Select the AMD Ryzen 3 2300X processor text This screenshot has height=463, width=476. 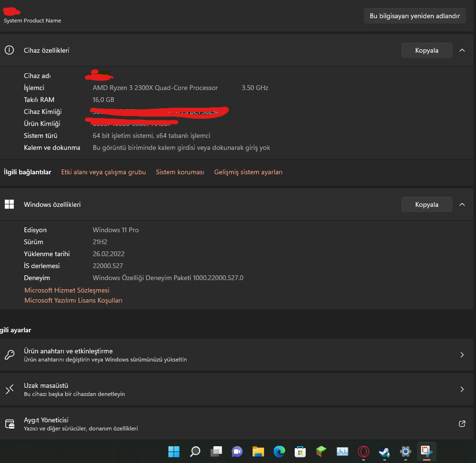click(x=155, y=88)
